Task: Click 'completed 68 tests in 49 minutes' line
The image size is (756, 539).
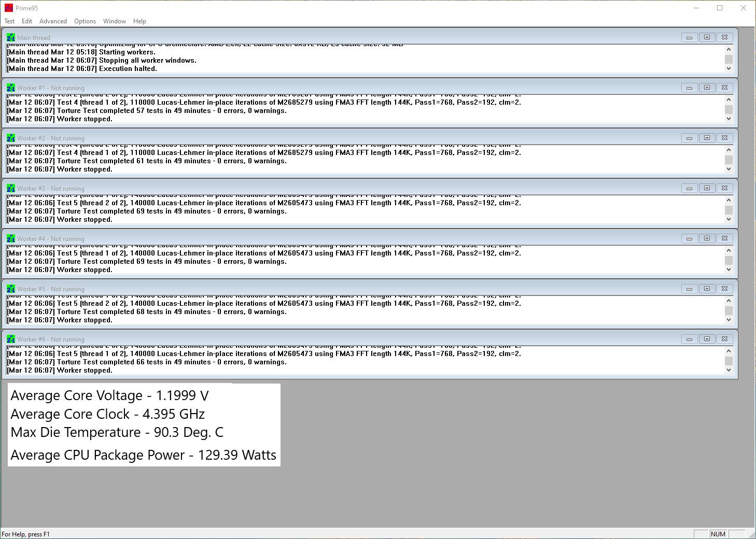Action: 147,311
